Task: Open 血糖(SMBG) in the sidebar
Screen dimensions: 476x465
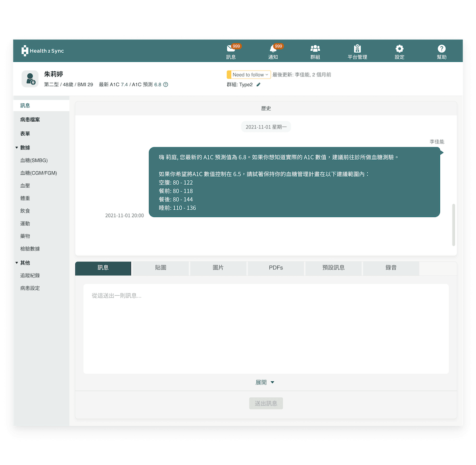Action: [x=34, y=161]
